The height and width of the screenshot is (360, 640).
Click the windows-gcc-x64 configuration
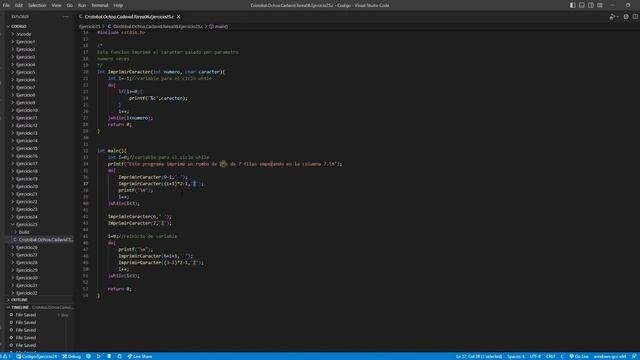click(x=610, y=356)
